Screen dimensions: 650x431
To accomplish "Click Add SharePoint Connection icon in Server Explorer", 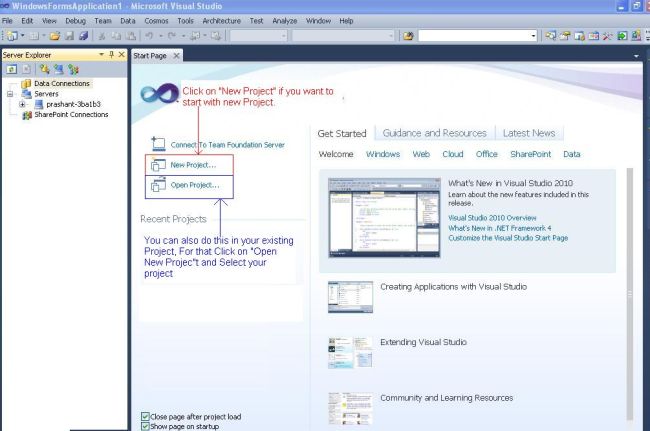I will [73, 69].
